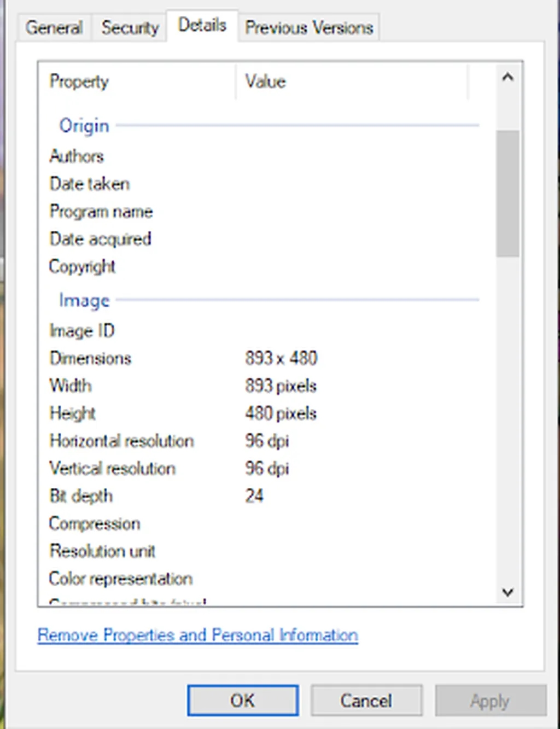Viewport: 560px width, 729px height.
Task: Open the Security tab
Action: pyautogui.click(x=130, y=27)
